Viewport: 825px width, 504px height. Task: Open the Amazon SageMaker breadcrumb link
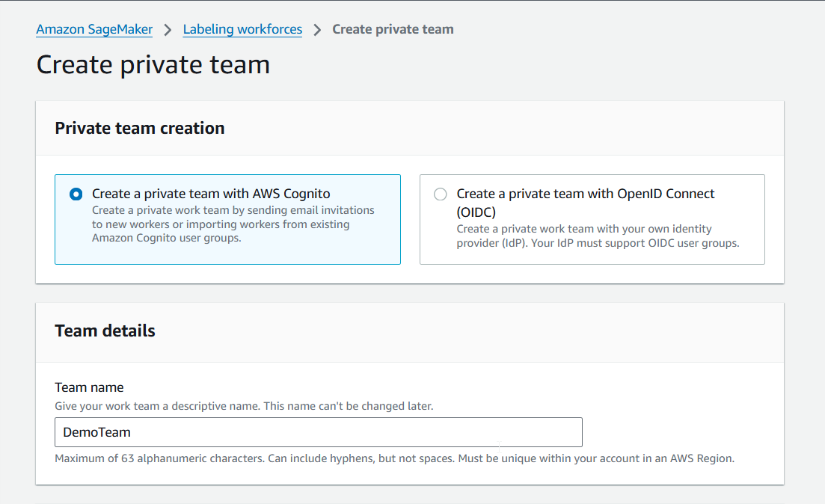coord(94,29)
